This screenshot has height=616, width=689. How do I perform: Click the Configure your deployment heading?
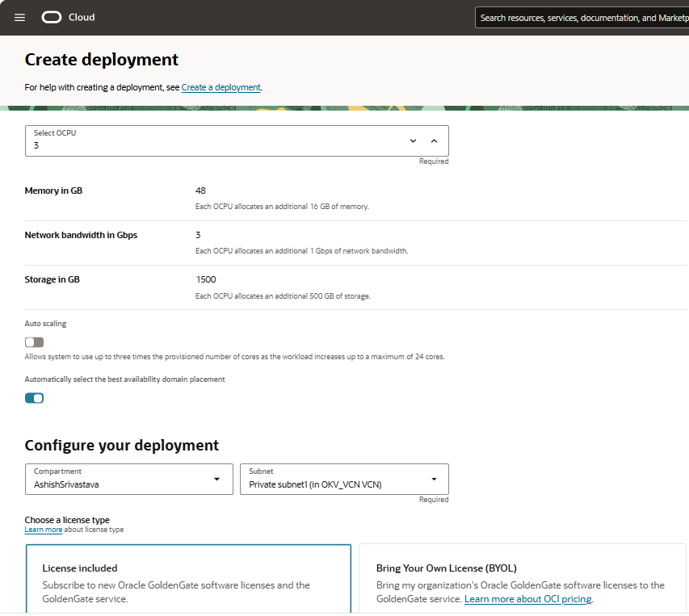click(x=122, y=445)
